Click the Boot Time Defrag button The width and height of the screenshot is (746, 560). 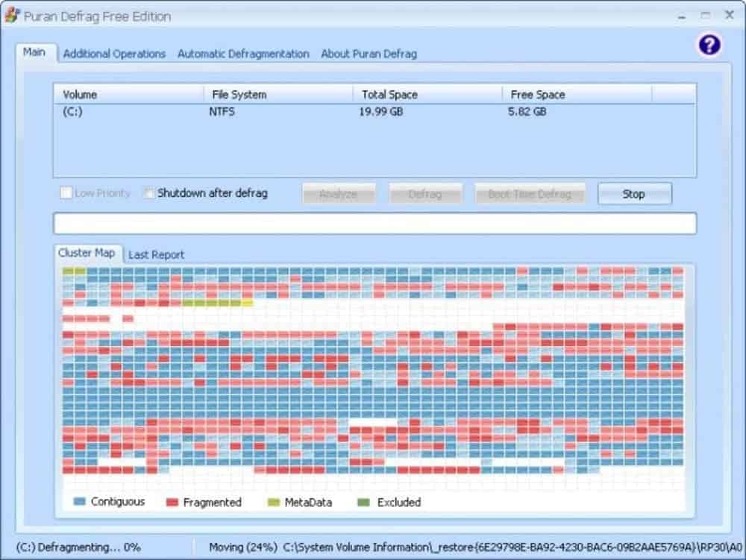[530, 194]
